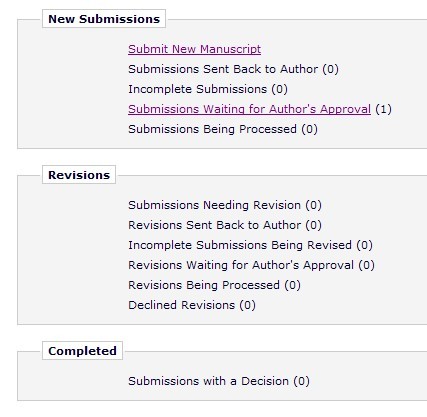Click the Completed section heading
This screenshot has width=427, height=417.
coord(82,351)
